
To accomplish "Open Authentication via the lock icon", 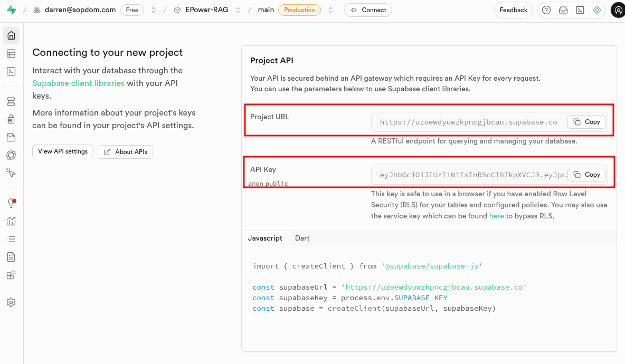I will tap(11, 119).
